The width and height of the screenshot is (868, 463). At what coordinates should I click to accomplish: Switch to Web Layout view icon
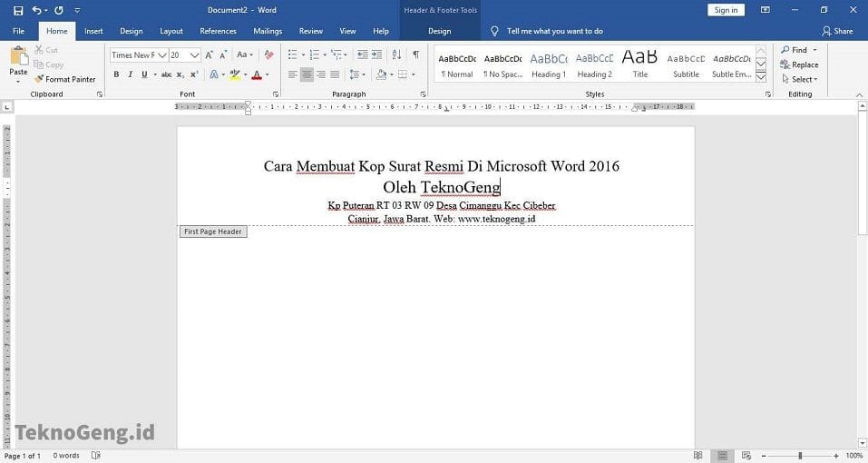(746, 455)
